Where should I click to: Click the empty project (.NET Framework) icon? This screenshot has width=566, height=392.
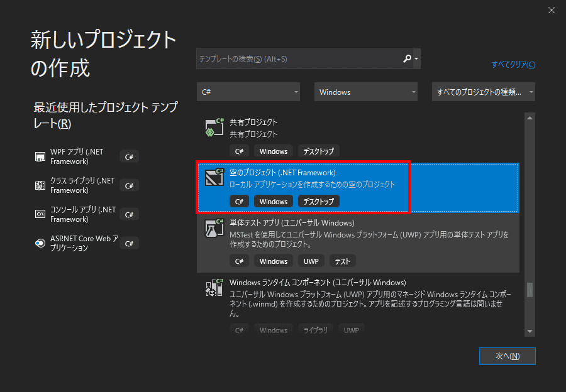pyautogui.click(x=214, y=177)
